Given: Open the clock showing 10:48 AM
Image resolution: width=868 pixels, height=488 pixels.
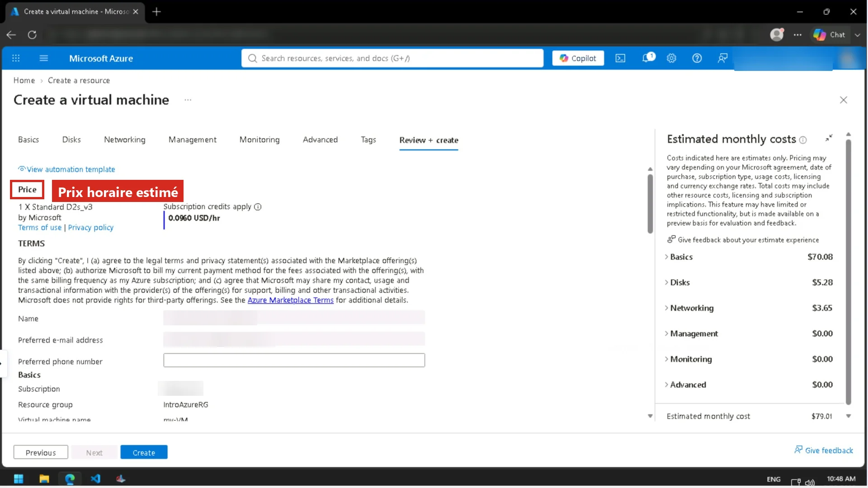Looking at the screenshot, I should pos(841,479).
